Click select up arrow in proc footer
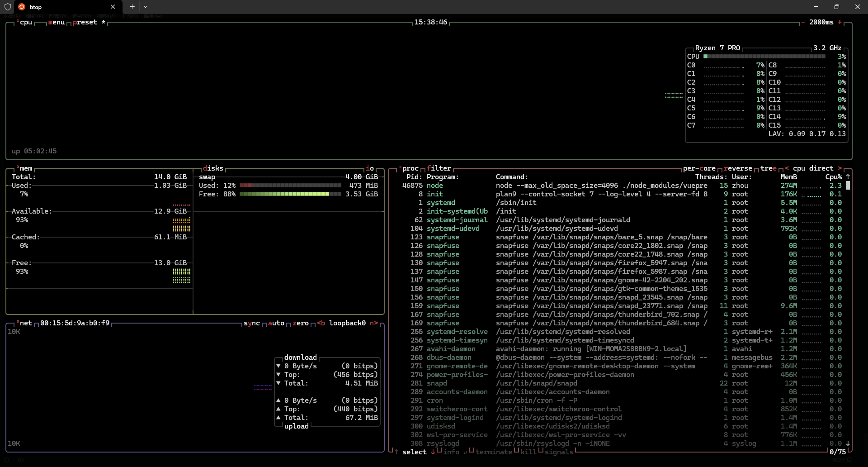Screen dimensions: 868x467 (x=396, y=452)
